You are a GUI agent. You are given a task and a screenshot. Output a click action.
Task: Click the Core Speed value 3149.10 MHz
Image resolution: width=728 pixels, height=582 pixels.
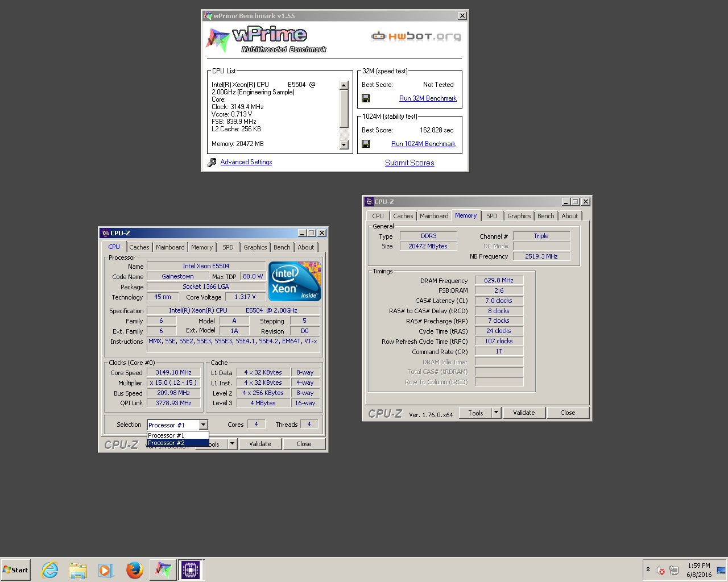point(173,373)
